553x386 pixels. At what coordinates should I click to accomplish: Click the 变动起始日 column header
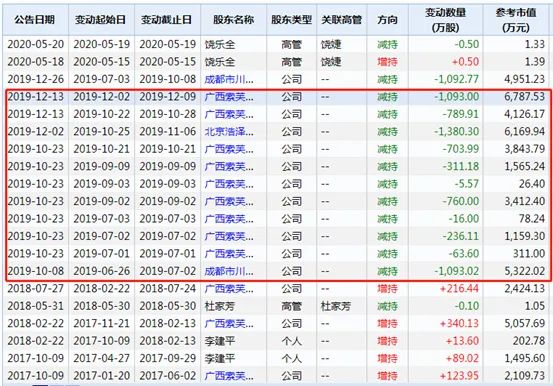(101, 20)
